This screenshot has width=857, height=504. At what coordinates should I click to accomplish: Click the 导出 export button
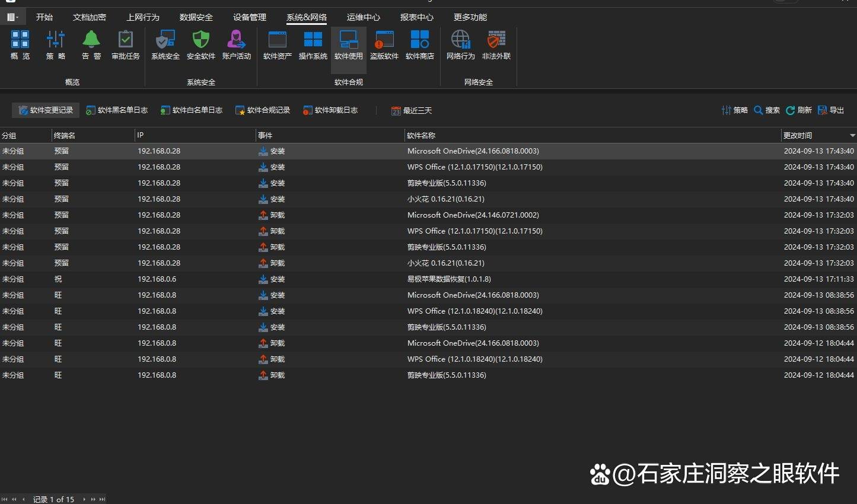tap(830, 110)
